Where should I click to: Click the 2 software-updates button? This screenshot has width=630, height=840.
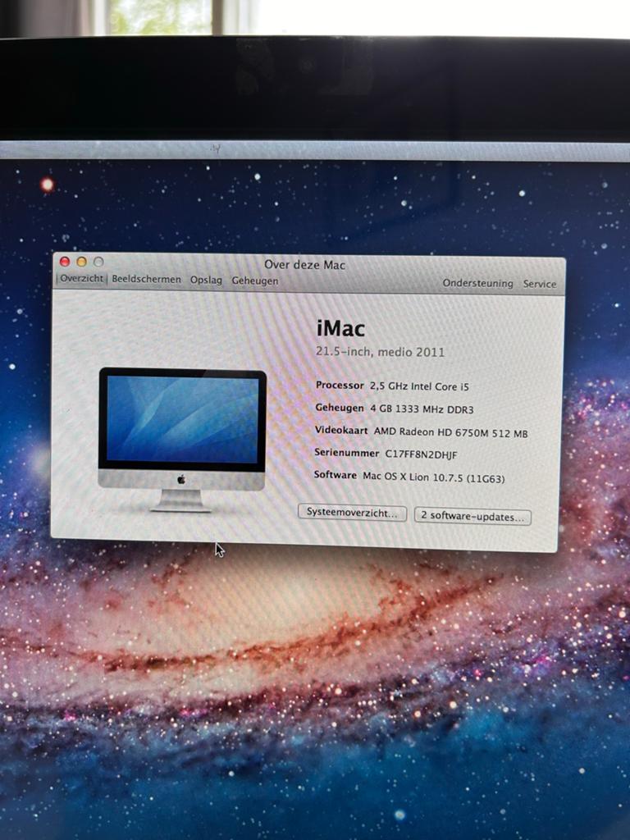(472, 517)
